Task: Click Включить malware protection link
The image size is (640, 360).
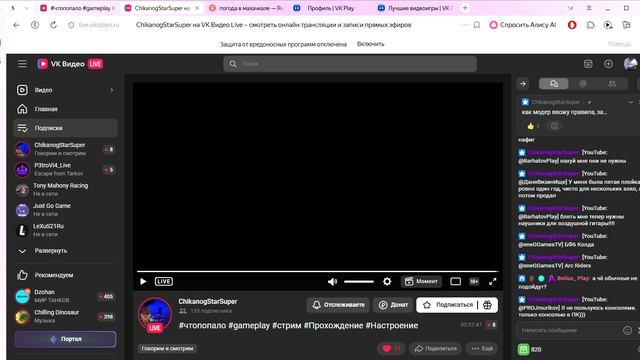Action: (371, 44)
